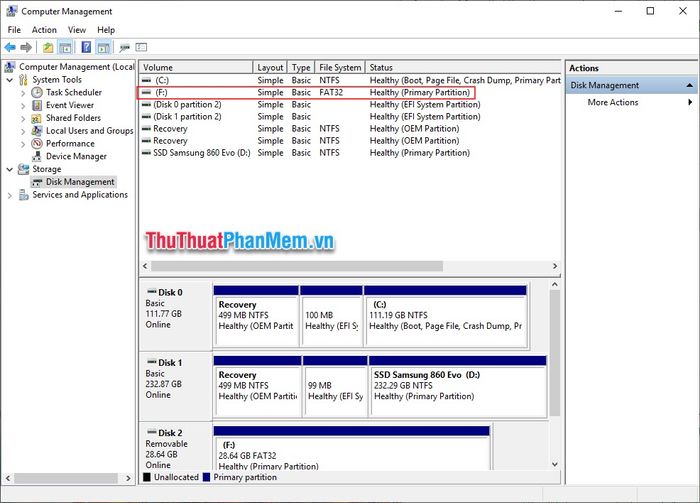
Task: Click the scroll down arrow in disk view
Action: [x=555, y=464]
